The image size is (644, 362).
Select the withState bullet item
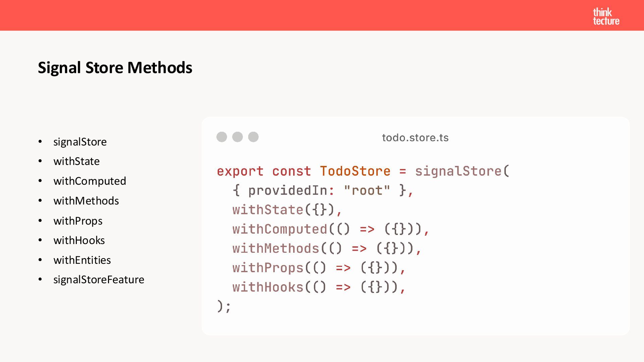(76, 161)
